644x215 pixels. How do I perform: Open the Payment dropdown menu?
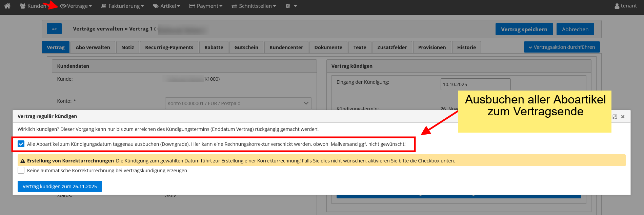[x=206, y=6]
